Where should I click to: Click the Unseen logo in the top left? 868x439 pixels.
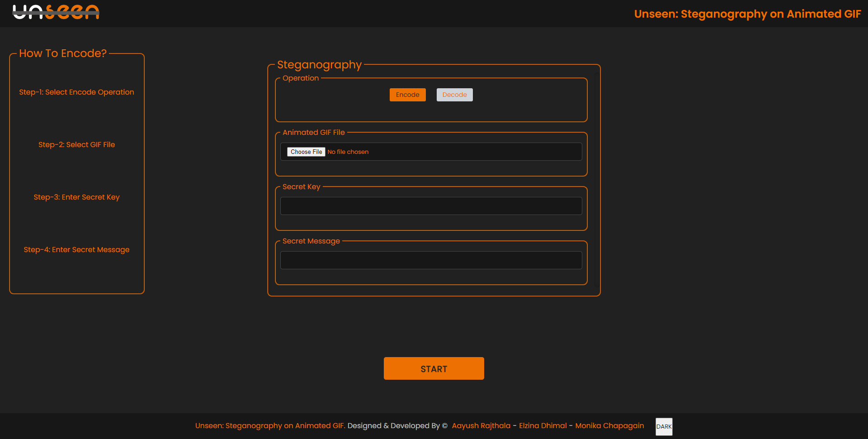click(55, 12)
